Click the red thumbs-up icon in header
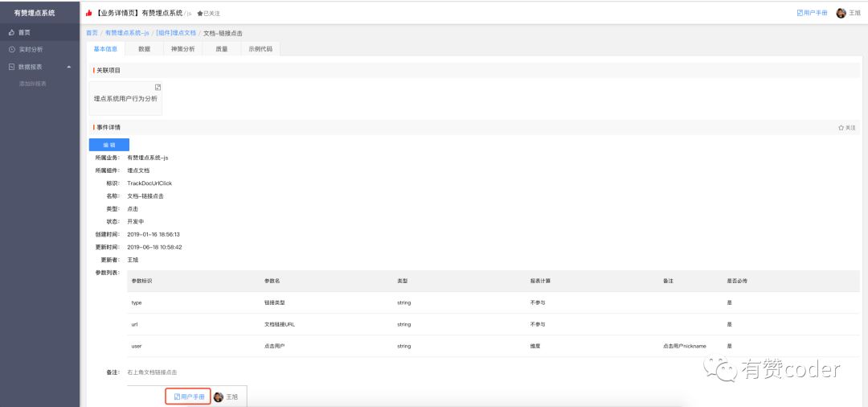This screenshot has width=868, height=407. click(x=89, y=13)
